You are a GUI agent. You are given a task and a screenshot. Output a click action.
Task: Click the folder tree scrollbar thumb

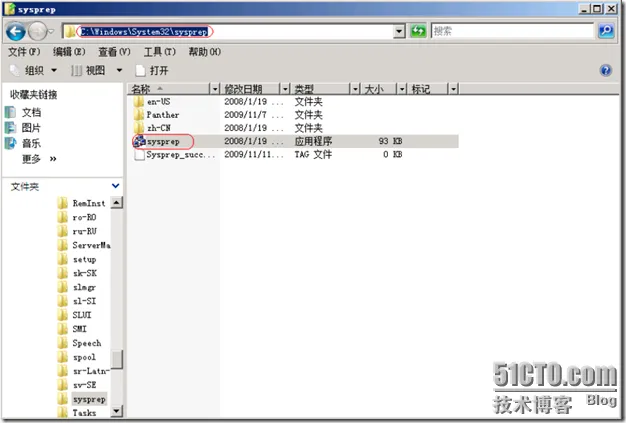point(117,360)
